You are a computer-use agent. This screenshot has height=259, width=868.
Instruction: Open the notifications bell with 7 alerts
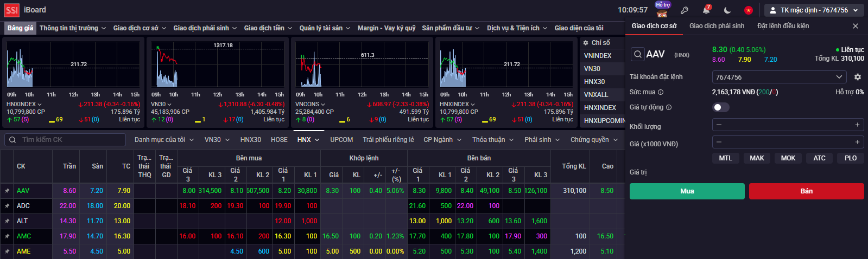tap(706, 10)
